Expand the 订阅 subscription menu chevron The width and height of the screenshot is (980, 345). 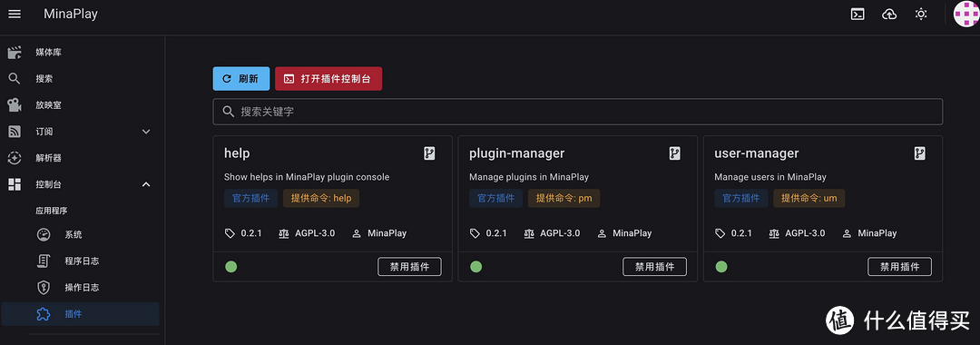(x=146, y=132)
